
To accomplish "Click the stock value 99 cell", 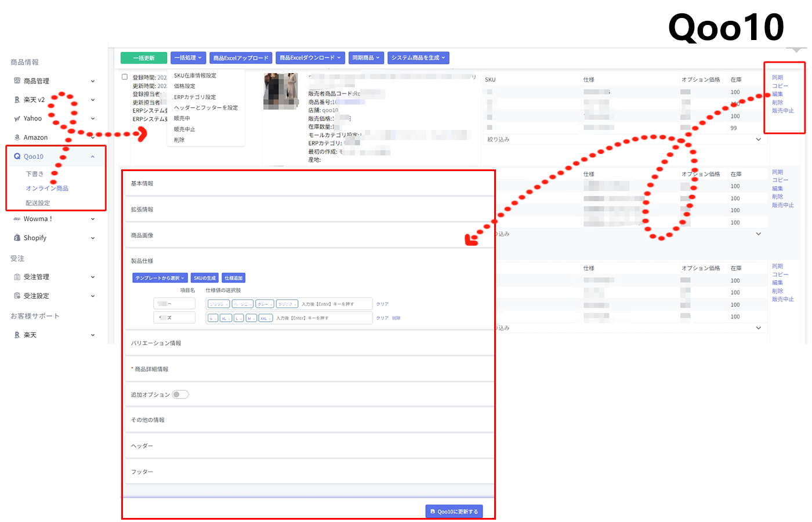I will 734,128.
